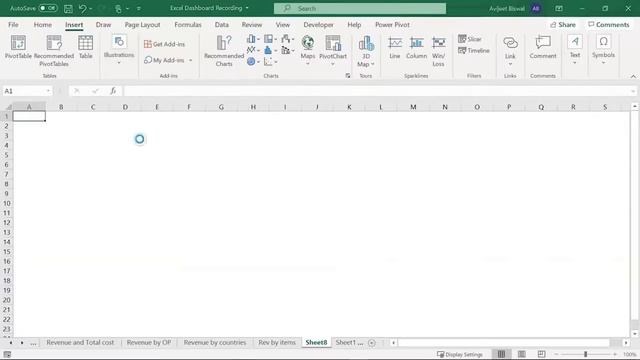Image resolution: width=640 pixels, height=360 pixels.
Task: Open the Charts dialog launcher
Action: pyautogui.click(x=348, y=76)
